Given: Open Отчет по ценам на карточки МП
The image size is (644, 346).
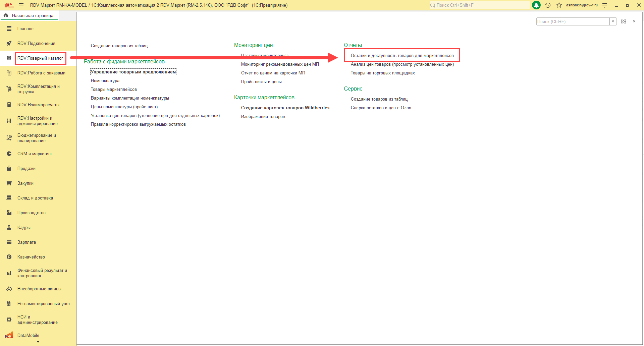Looking at the screenshot, I should pyautogui.click(x=273, y=73).
